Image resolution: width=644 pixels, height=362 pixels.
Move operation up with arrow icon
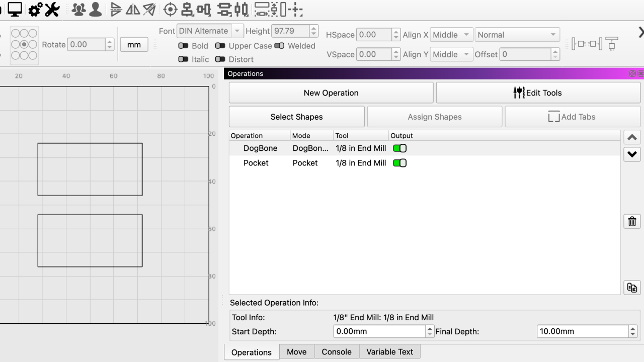(632, 137)
